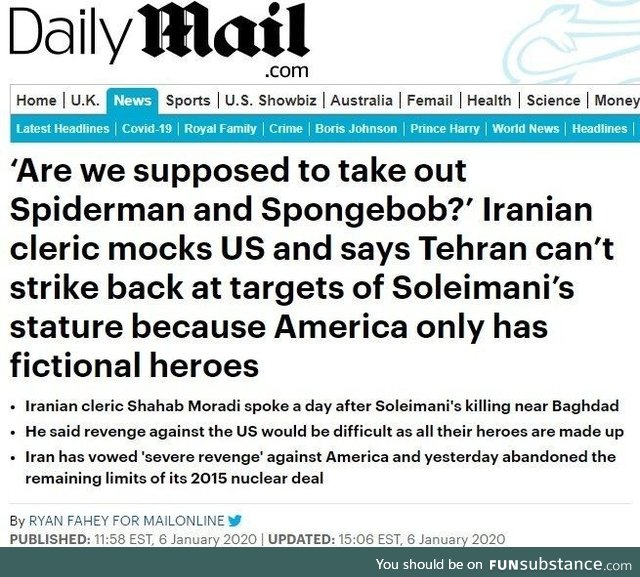This screenshot has width=640, height=577.
Task: Go to the Crime topic
Action: (x=286, y=129)
